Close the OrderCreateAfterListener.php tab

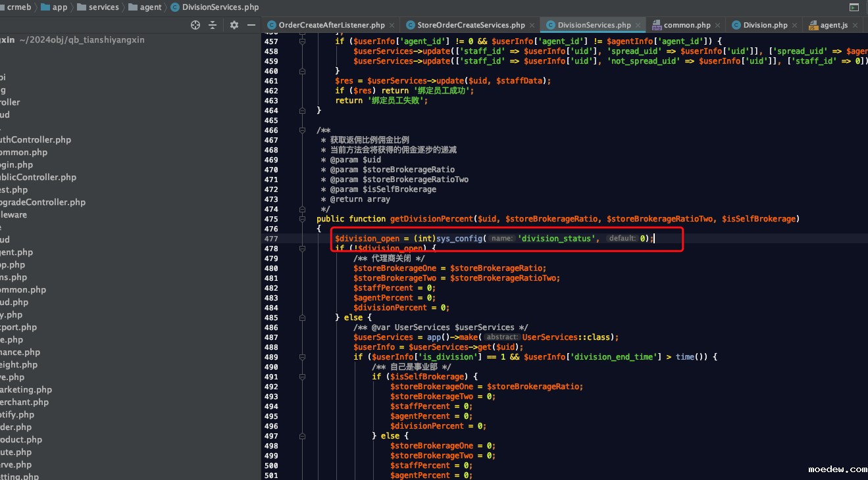coord(392,25)
